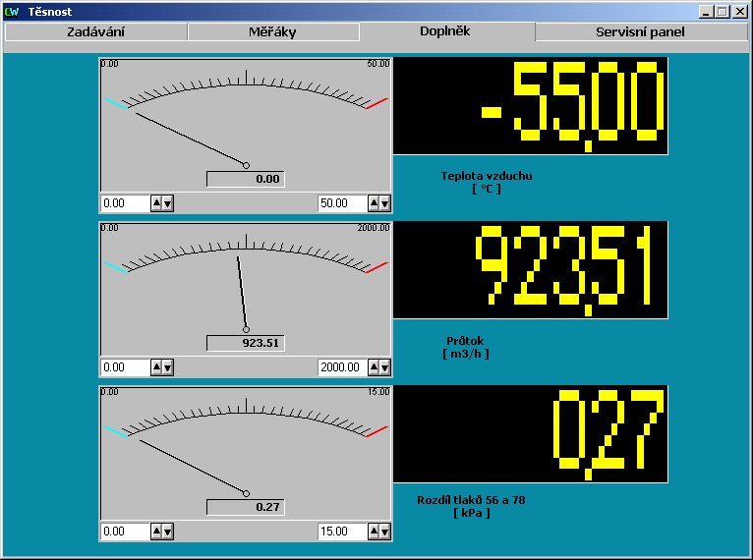
Task: Click the flow maximum field showing 2000.00
Action: (342, 367)
